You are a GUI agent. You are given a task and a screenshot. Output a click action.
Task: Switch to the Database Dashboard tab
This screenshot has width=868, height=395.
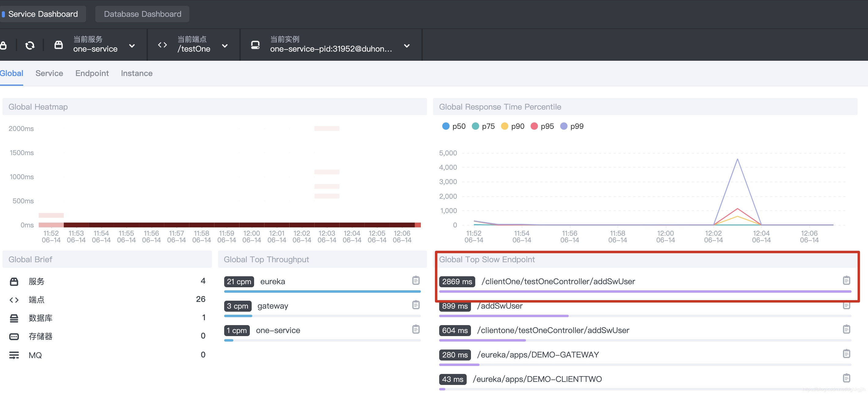tap(142, 14)
